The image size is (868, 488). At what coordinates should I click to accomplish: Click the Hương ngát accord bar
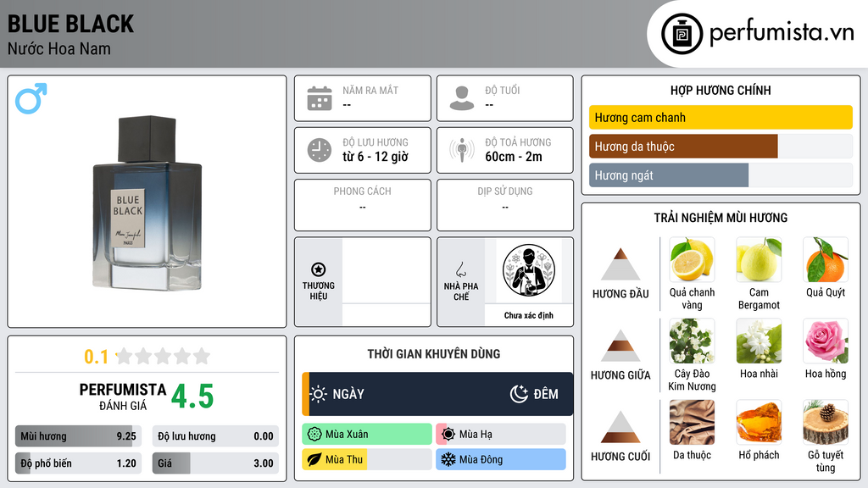point(721,175)
